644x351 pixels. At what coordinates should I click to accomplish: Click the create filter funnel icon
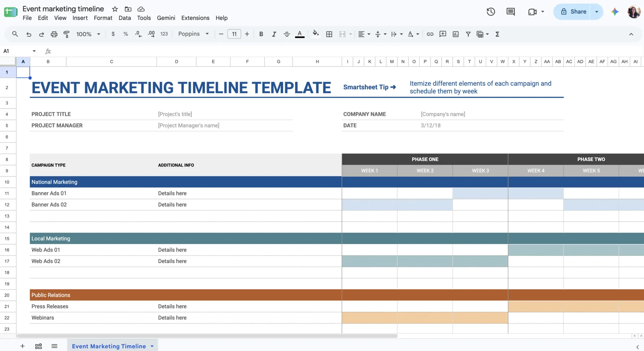468,34
